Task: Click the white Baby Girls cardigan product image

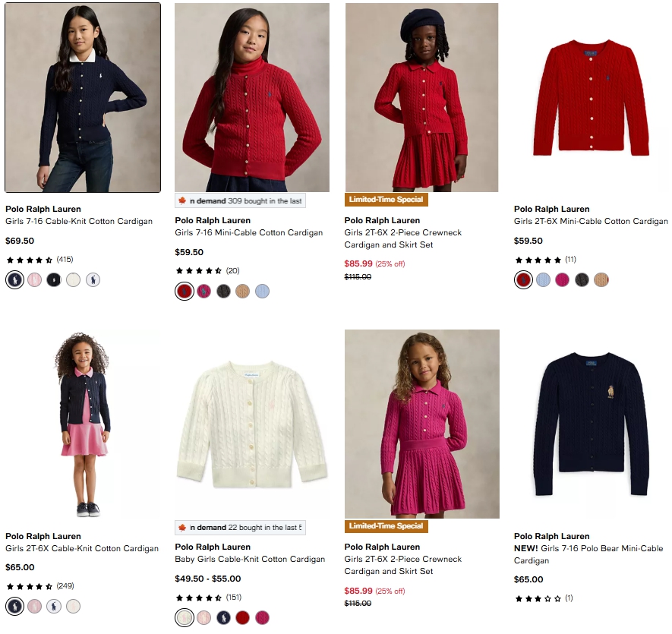Action: tap(252, 424)
